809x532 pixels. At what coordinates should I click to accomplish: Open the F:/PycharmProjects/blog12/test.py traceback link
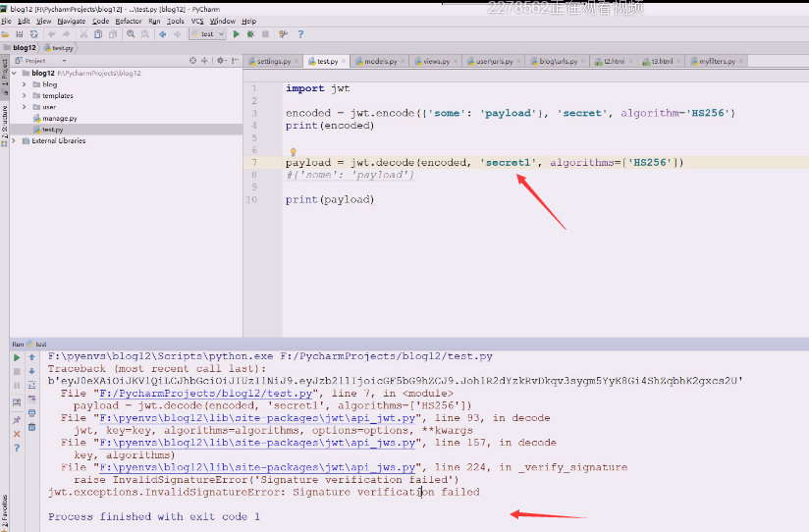(206, 394)
